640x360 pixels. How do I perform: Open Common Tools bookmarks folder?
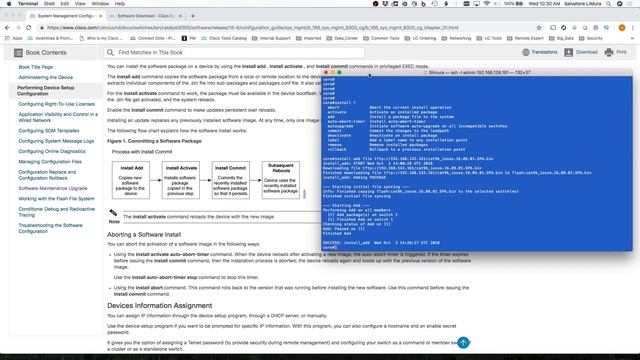point(381,38)
